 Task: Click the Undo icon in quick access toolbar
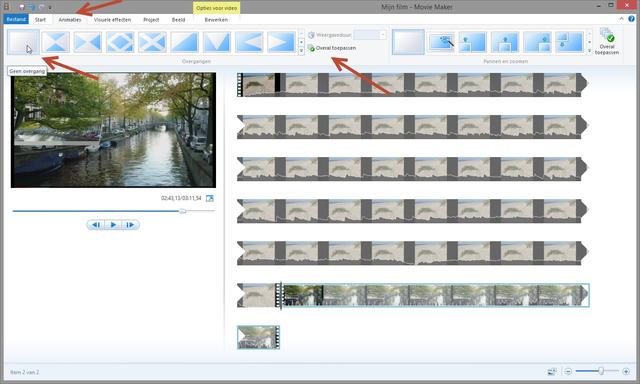pos(32,7)
